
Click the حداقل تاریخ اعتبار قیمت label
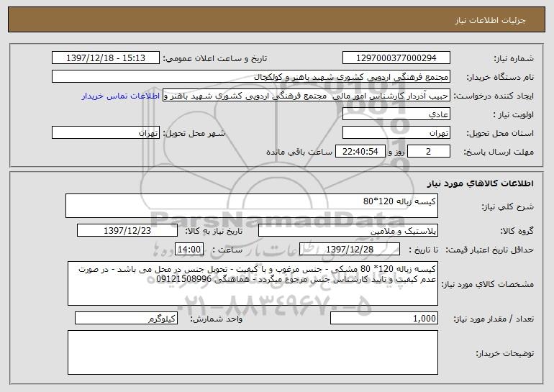coord(490,250)
